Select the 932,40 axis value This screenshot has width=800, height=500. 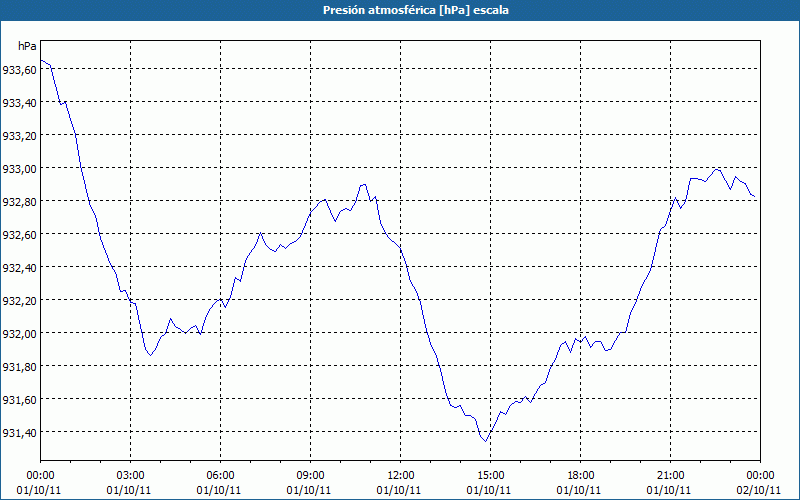pos(19,267)
